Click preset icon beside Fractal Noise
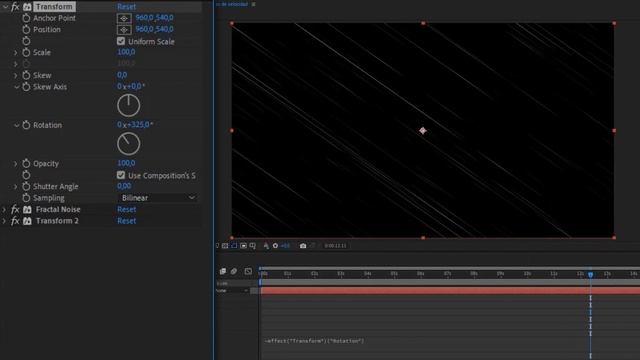640x360 pixels. [27, 209]
